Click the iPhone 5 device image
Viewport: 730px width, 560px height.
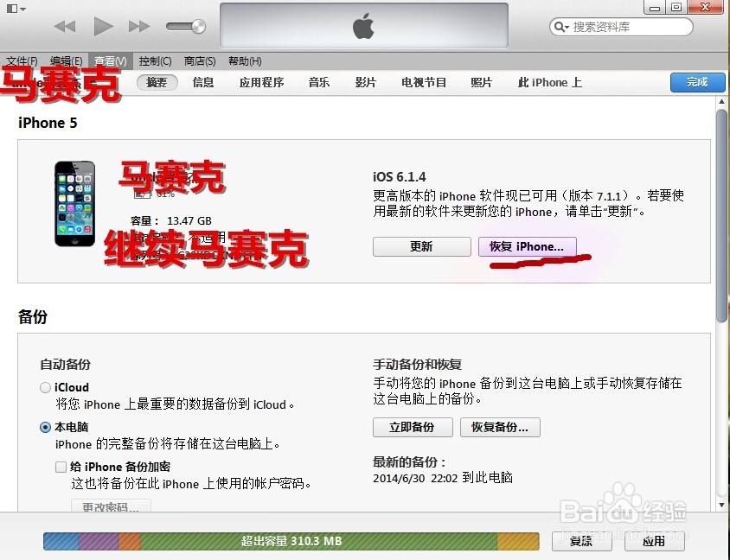(74, 204)
